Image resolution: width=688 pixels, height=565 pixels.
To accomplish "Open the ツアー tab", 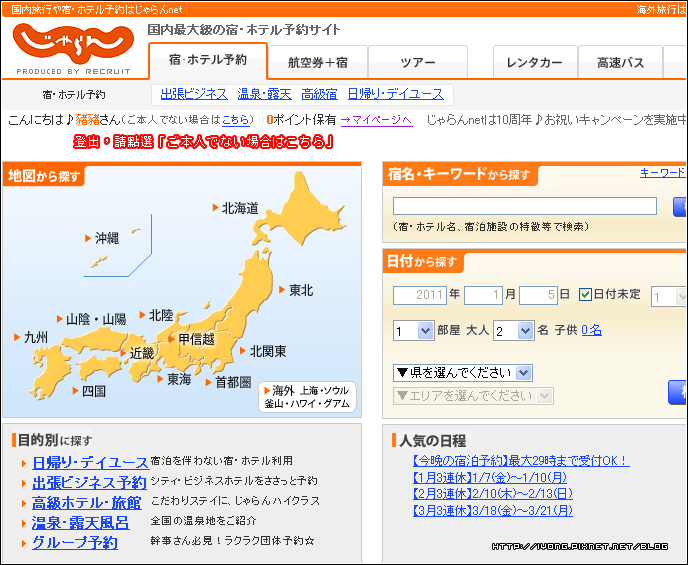I will [418, 63].
